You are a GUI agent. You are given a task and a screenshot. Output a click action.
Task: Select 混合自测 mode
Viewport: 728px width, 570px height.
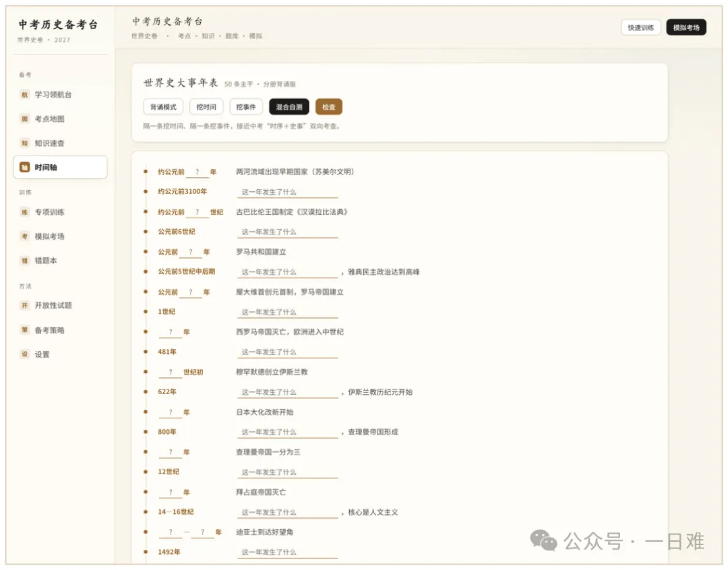[x=289, y=106]
